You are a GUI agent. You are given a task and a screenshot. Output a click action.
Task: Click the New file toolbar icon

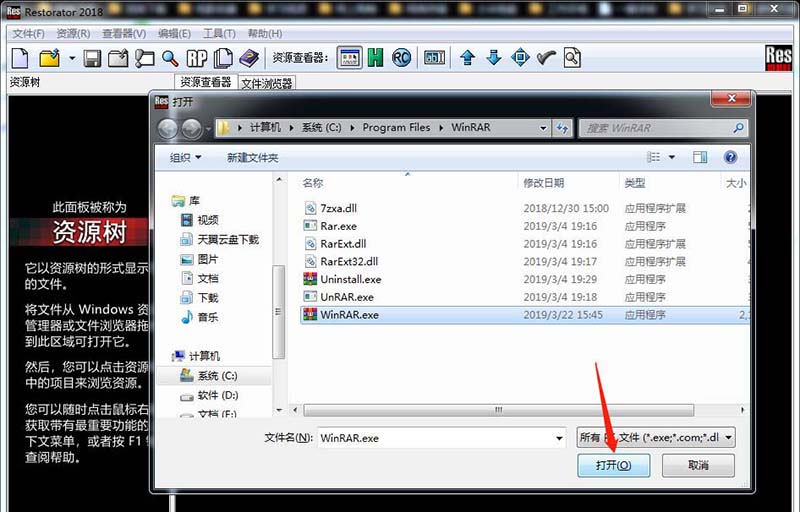click(x=20, y=58)
